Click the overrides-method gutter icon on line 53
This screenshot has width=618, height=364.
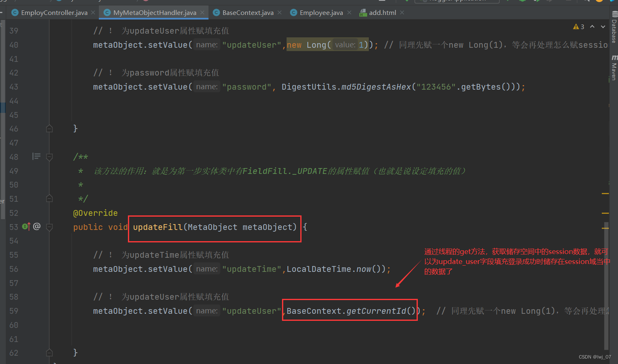(26, 227)
